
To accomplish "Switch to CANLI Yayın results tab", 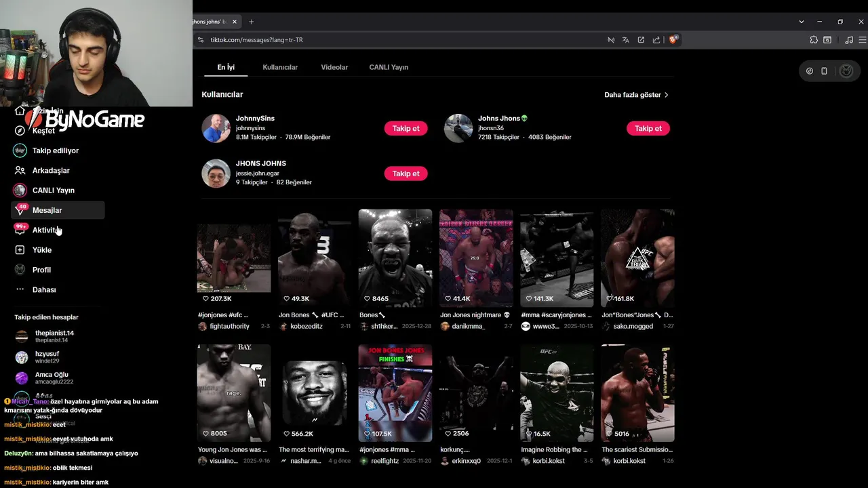I will 389,67.
